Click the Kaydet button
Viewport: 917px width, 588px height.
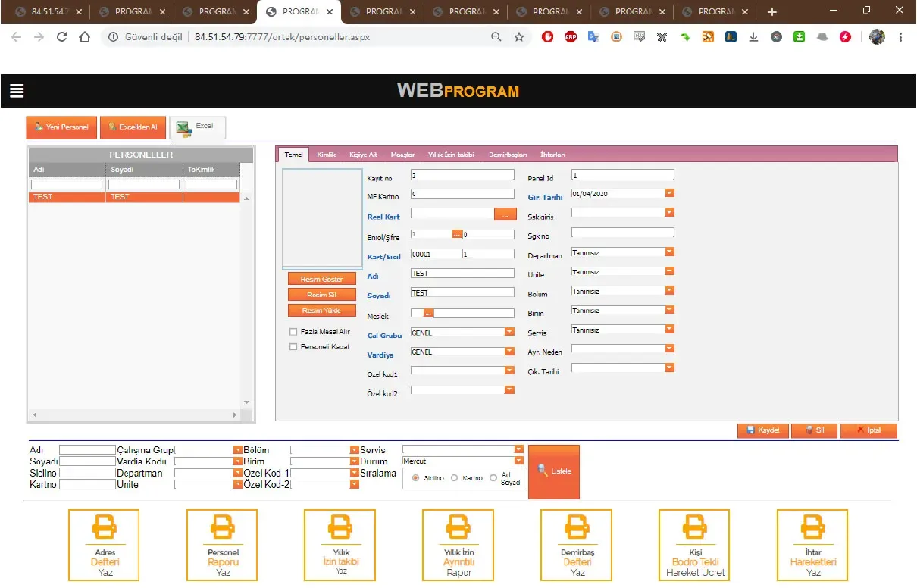click(762, 430)
